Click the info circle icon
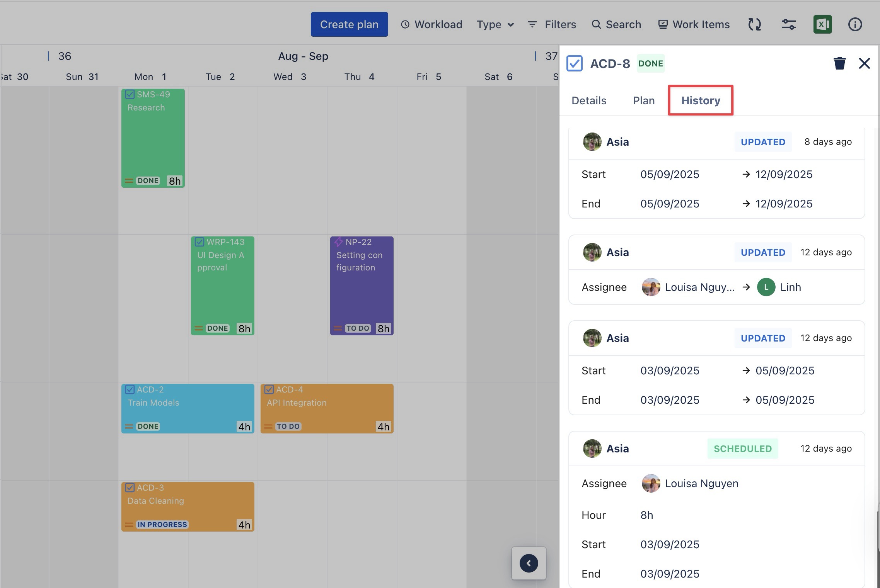880x588 pixels. 855,25
